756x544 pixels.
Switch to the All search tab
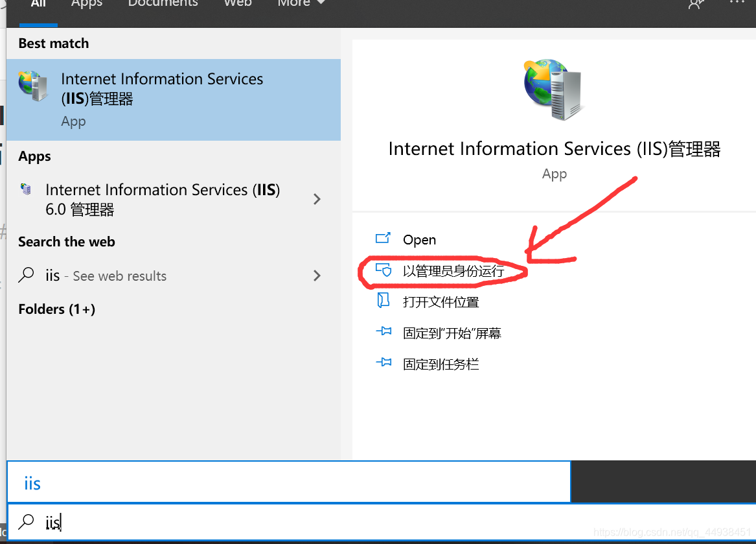tap(38, 4)
